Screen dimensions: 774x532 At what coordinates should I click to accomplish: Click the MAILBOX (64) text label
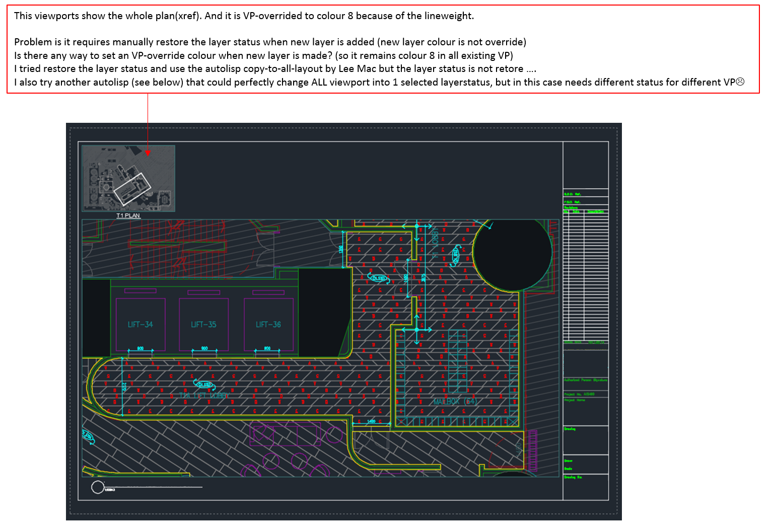tap(455, 402)
